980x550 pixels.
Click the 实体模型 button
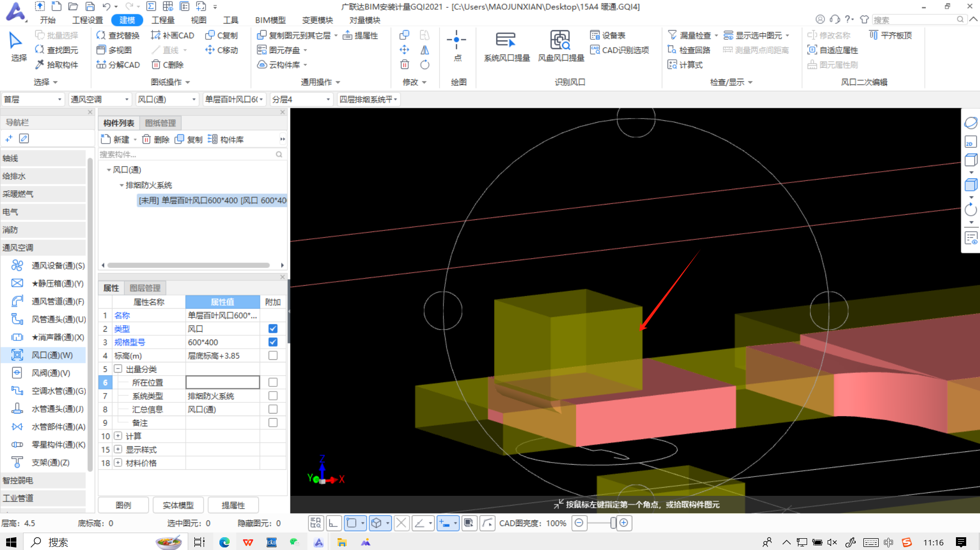pyautogui.click(x=178, y=505)
